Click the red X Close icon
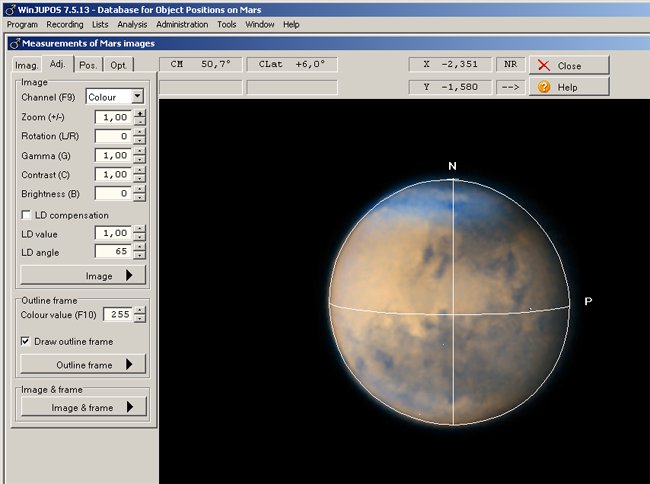 (544, 65)
